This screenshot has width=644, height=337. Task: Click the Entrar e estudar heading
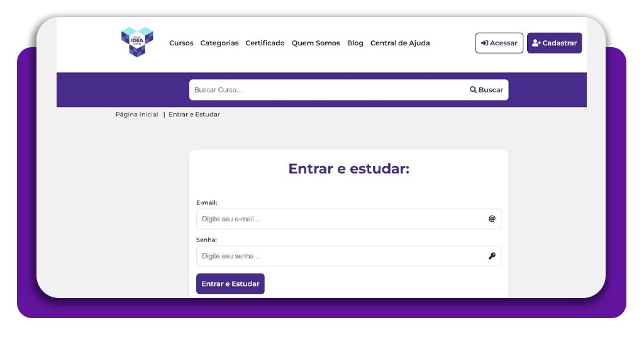pos(348,168)
